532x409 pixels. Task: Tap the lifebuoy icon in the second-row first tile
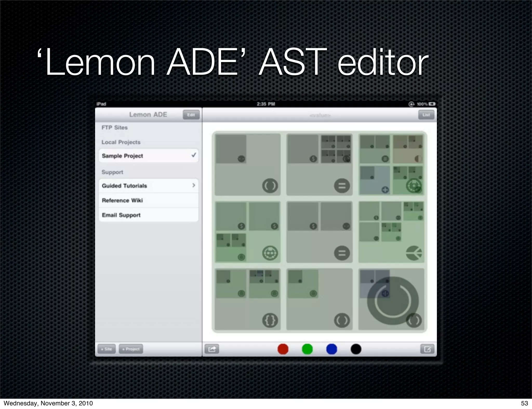(x=270, y=253)
